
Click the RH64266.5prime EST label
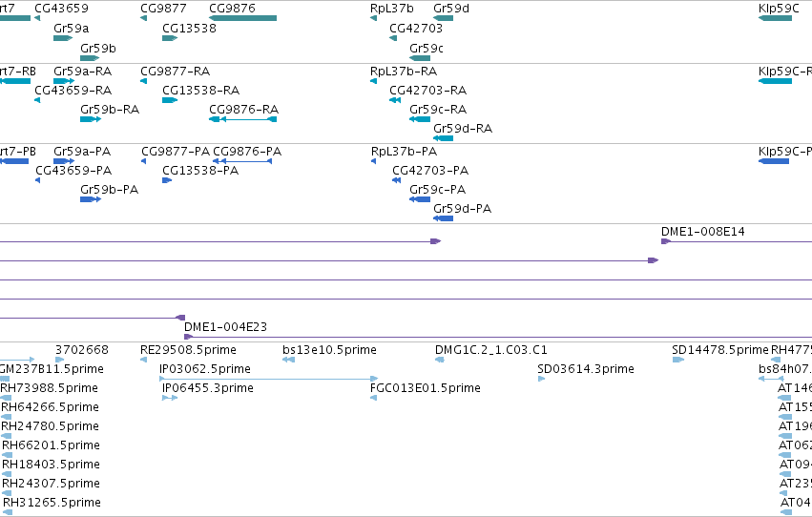tap(50, 407)
